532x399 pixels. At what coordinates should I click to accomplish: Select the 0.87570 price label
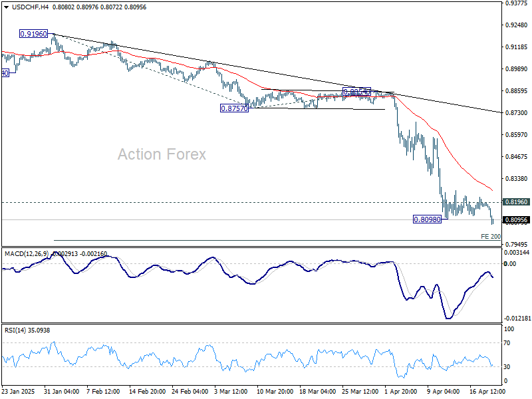pyautogui.click(x=234, y=108)
